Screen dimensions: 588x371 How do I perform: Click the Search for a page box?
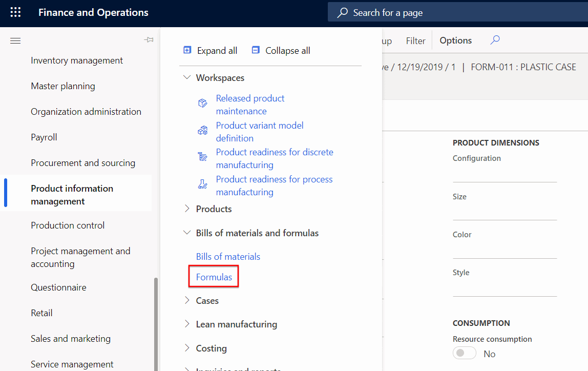(457, 12)
